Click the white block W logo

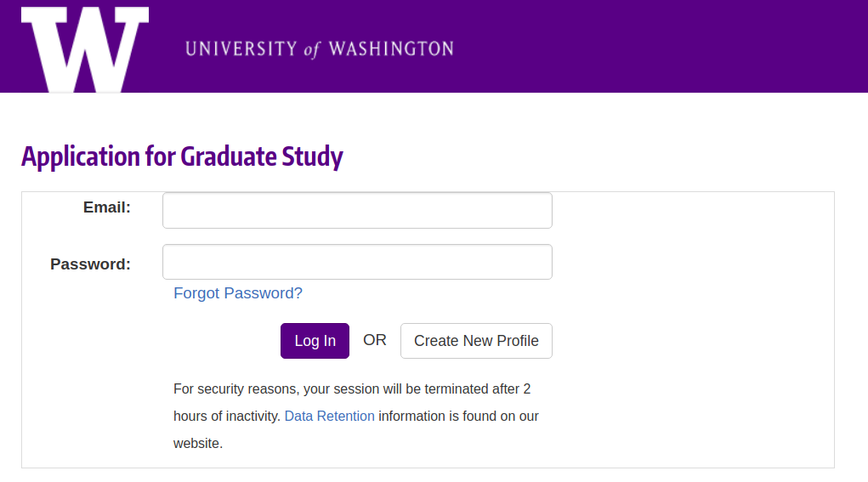[85, 49]
